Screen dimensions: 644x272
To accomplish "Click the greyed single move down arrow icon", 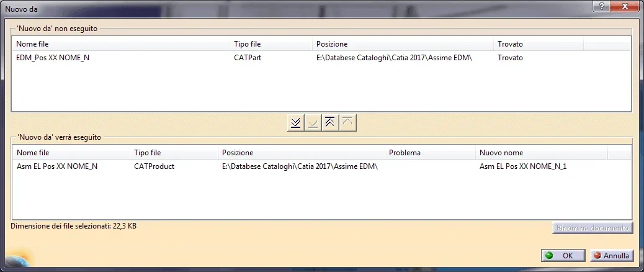I will pyautogui.click(x=313, y=123).
